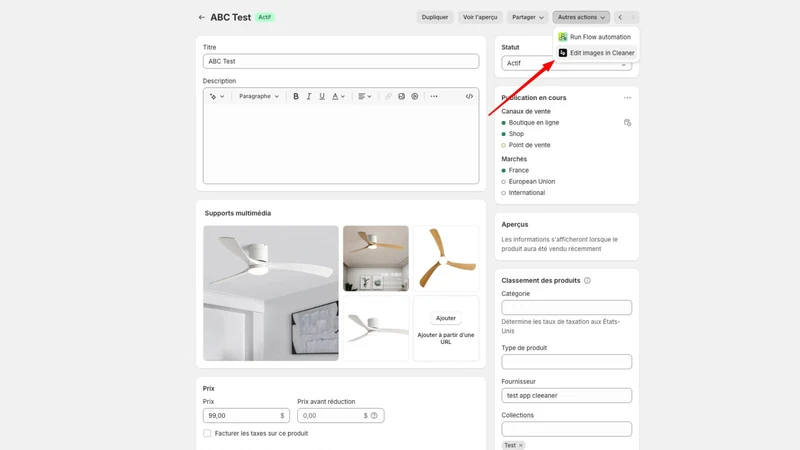The height and width of the screenshot is (450, 800).
Task: Show HTML code view of description
Action: 469,96
